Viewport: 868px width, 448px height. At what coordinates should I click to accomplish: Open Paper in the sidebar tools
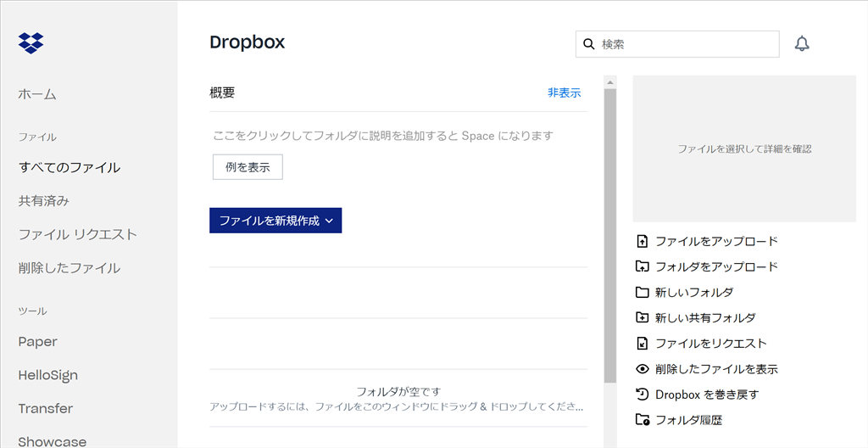pyautogui.click(x=37, y=342)
